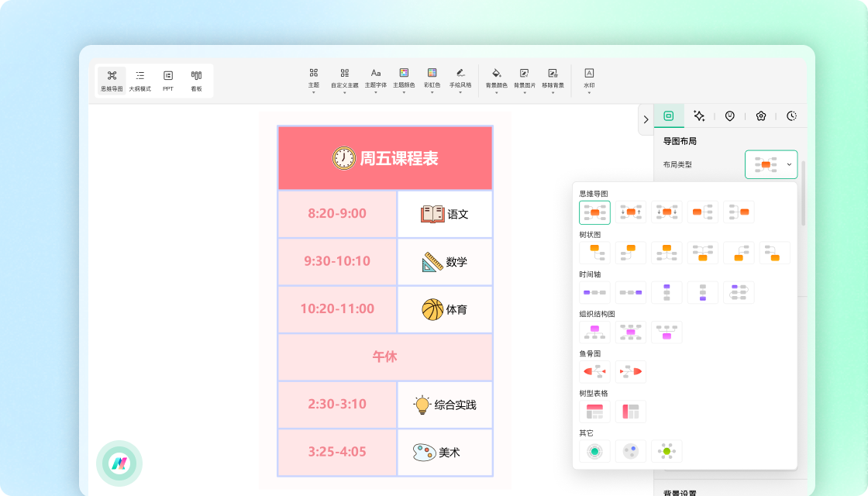Select the left-branching mind map layout
The height and width of the screenshot is (496, 868).
pyautogui.click(x=739, y=212)
